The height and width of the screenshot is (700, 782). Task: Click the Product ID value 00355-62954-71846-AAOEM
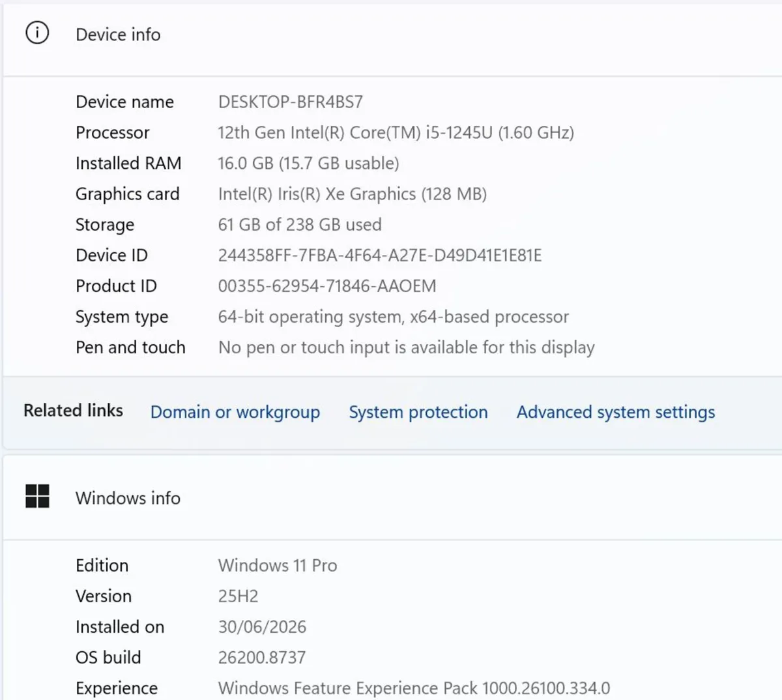tap(327, 285)
